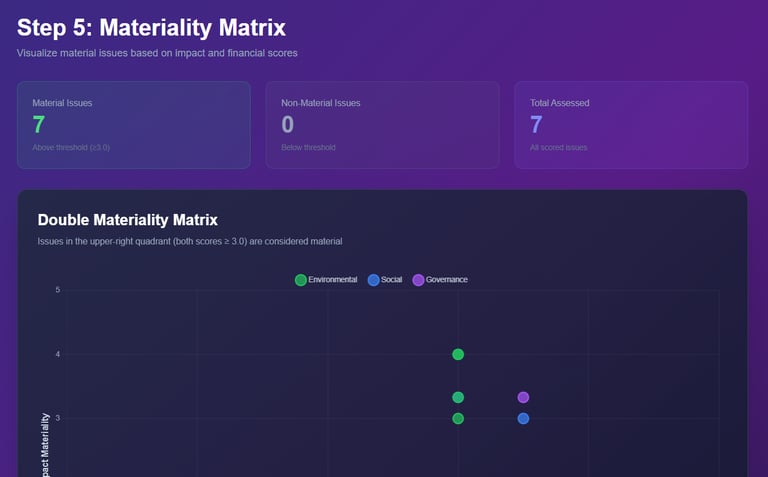768x477 pixels.
Task: Click the y-axis tick label 4
Action: click(x=58, y=354)
